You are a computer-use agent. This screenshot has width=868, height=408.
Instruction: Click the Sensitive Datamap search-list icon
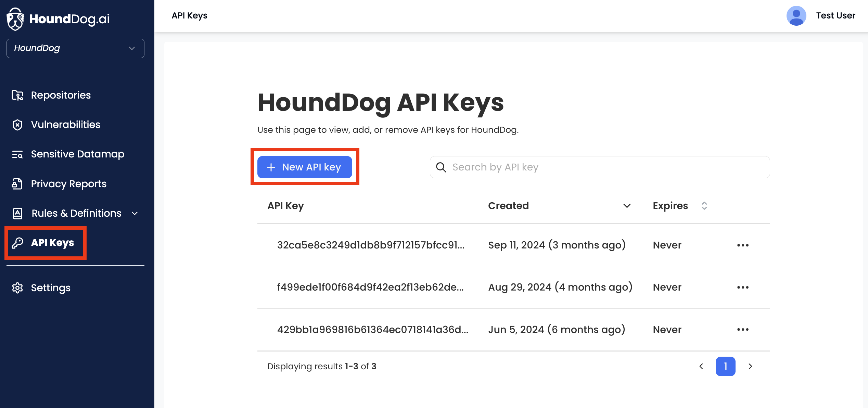[17, 154]
